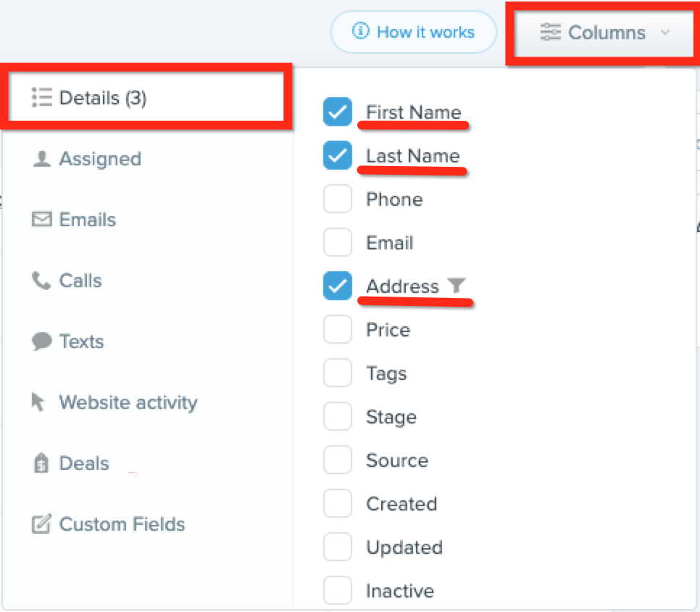700x612 pixels.
Task: Tick the Email column checkbox
Action: point(337,243)
